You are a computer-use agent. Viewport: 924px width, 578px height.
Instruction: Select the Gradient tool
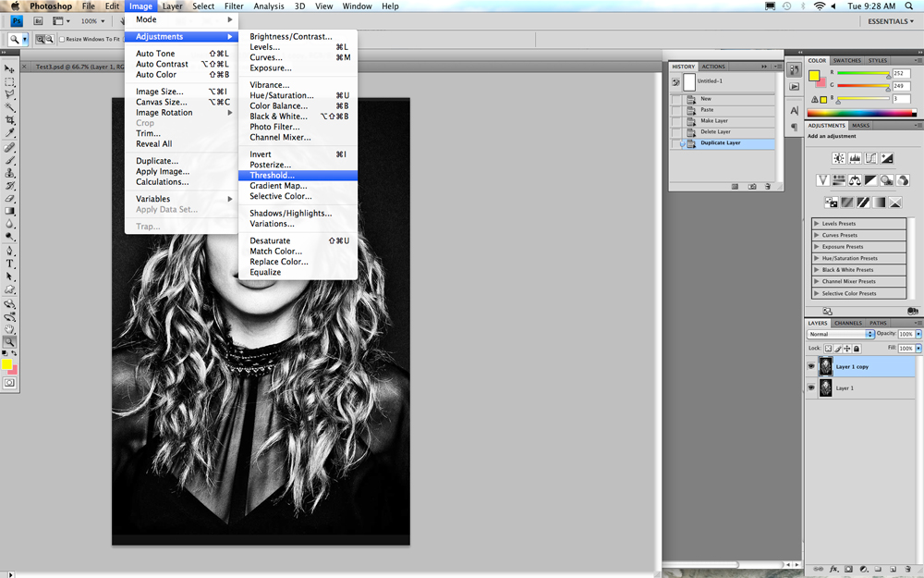point(9,211)
